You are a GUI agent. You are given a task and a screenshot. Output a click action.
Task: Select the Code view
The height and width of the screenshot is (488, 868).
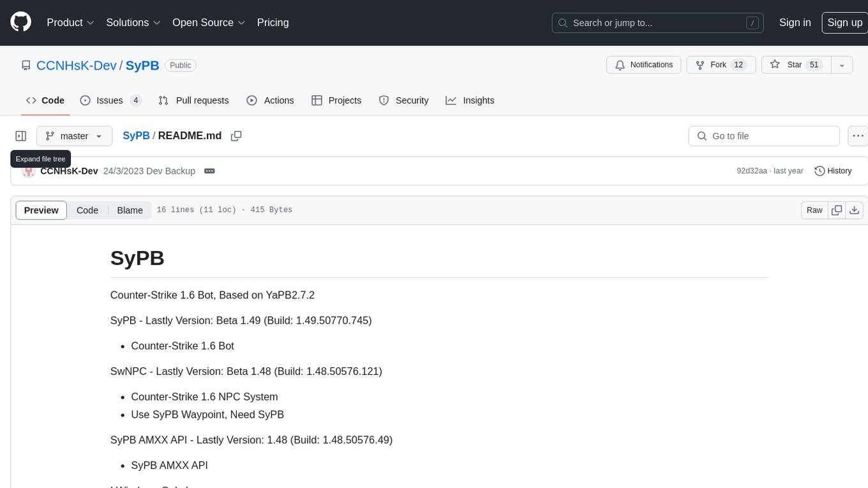pos(87,210)
